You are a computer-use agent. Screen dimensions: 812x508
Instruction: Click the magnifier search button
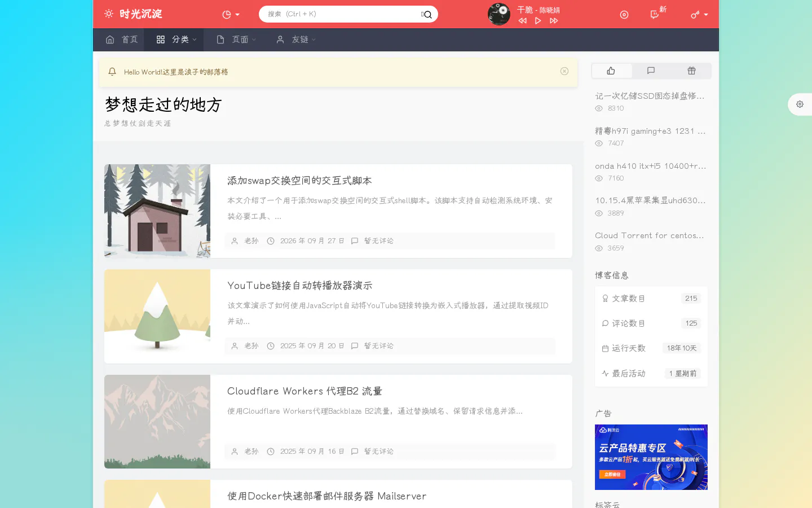point(427,15)
